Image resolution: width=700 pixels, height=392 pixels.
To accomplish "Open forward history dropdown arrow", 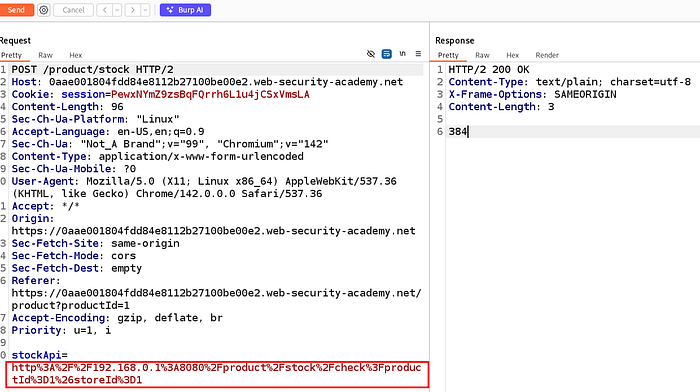I will pos(145,10).
